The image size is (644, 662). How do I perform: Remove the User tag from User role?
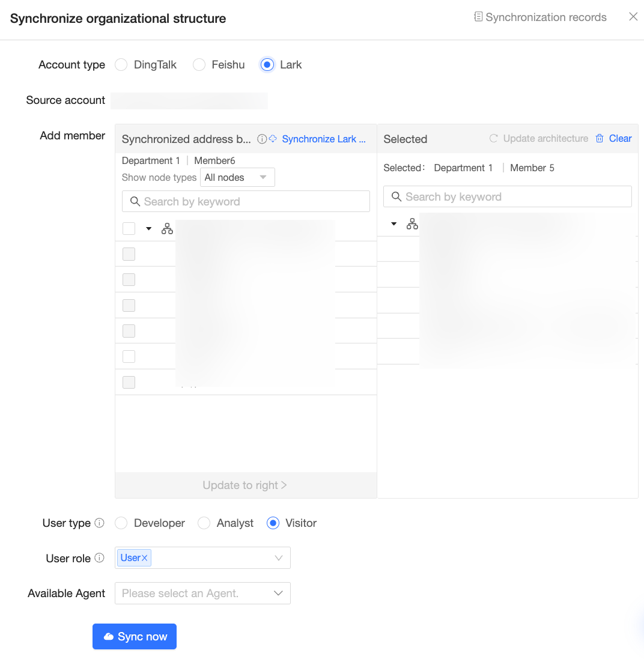[x=144, y=557]
